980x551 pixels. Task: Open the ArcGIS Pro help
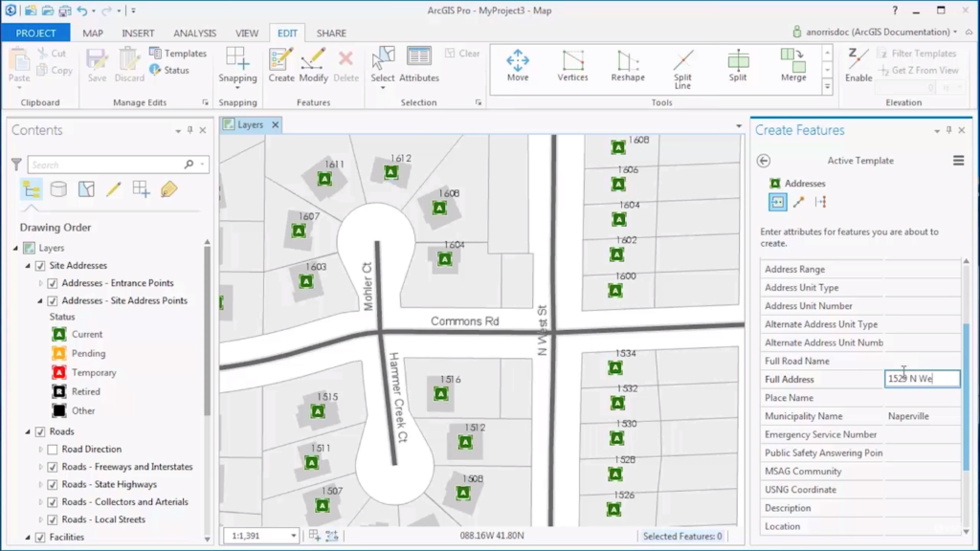pyautogui.click(x=895, y=10)
